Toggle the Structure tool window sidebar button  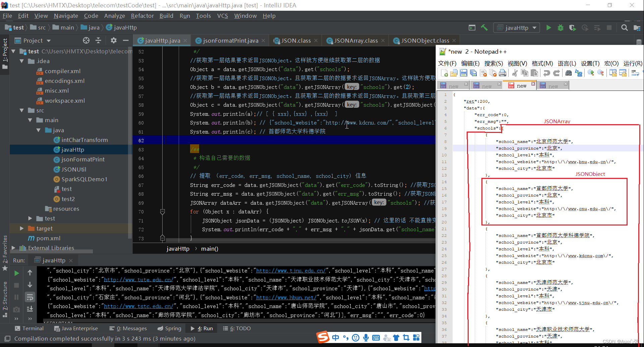coord(5,295)
